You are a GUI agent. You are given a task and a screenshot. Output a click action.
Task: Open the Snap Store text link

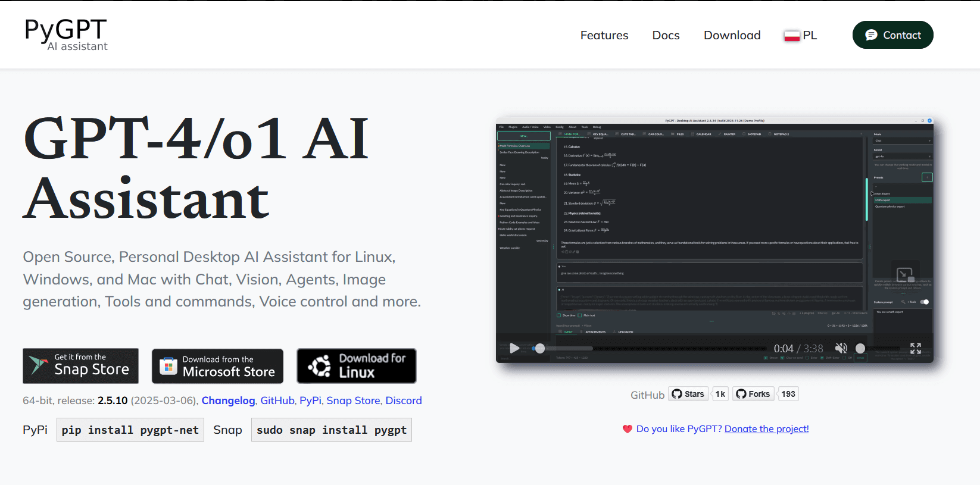pos(353,400)
